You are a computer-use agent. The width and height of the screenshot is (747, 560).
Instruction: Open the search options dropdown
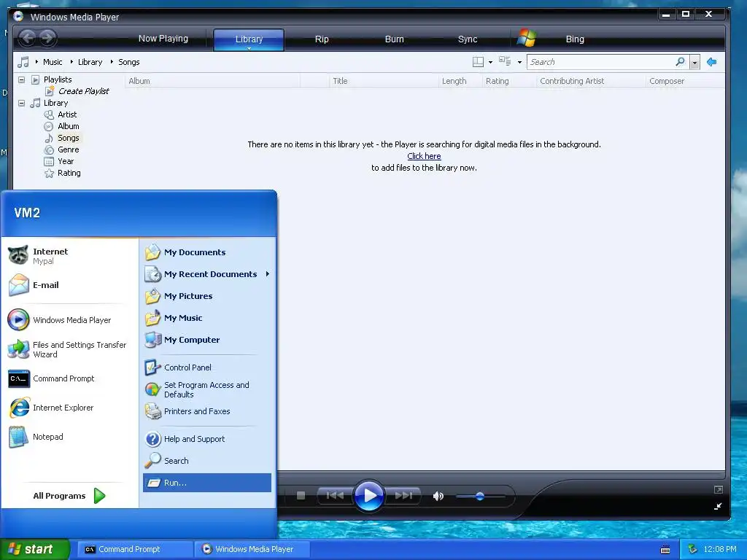pyautogui.click(x=695, y=63)
